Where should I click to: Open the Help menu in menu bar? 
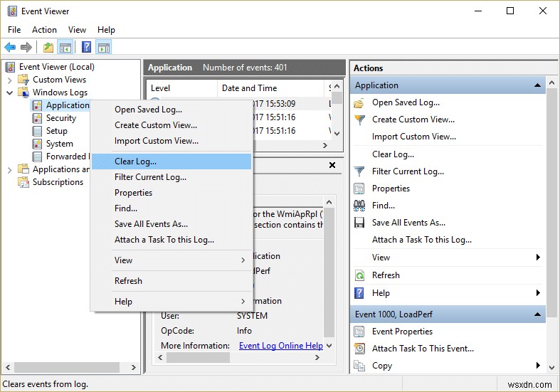click(x=106, y=30)
